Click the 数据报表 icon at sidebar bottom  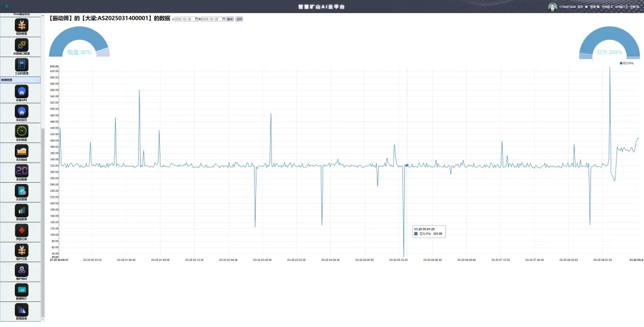tap(21, 310)
